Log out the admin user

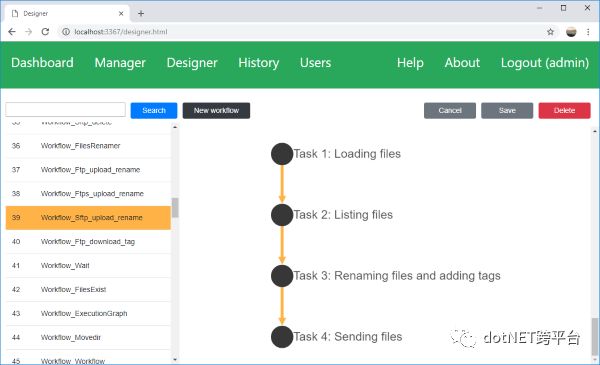click(545, 63)
